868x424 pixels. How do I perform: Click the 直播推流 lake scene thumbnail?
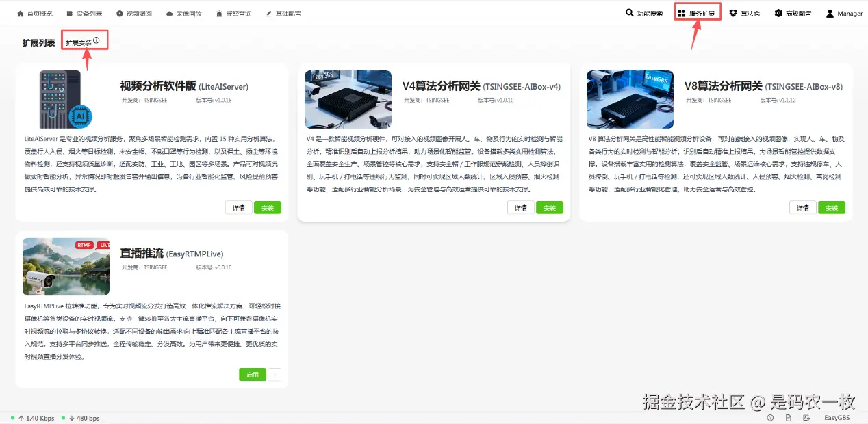point(66,267)
